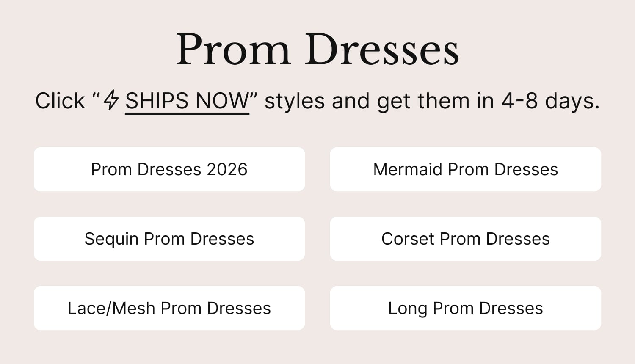
Task: Select the Mermaid Prom Dresses button
Action: point(466,169)
